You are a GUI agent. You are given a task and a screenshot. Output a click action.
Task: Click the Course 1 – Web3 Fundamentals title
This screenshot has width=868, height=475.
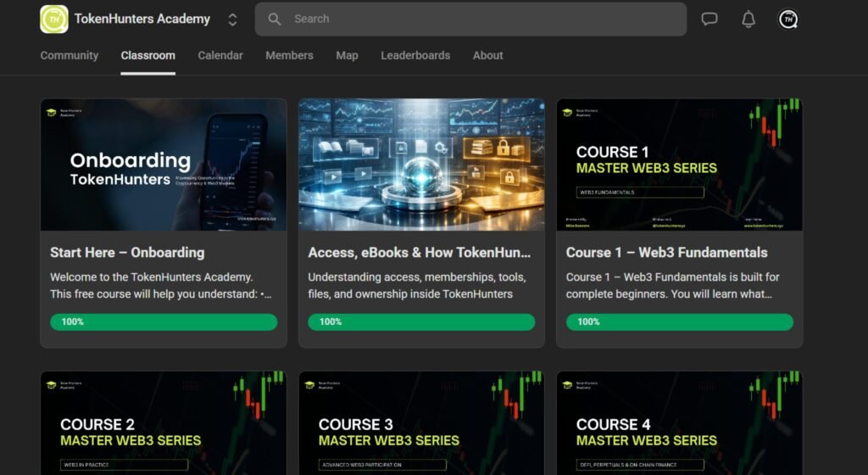[666, 253]
